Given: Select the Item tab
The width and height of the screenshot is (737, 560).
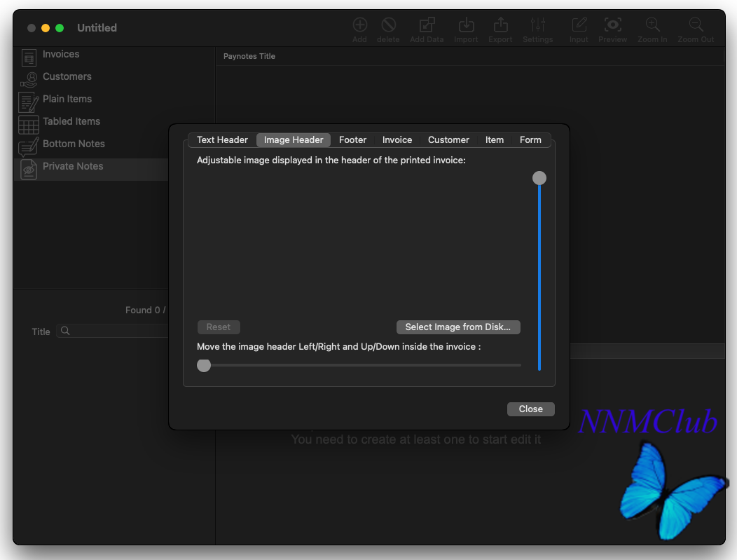Looking at the screenshot, I should (x=495, y=139).
